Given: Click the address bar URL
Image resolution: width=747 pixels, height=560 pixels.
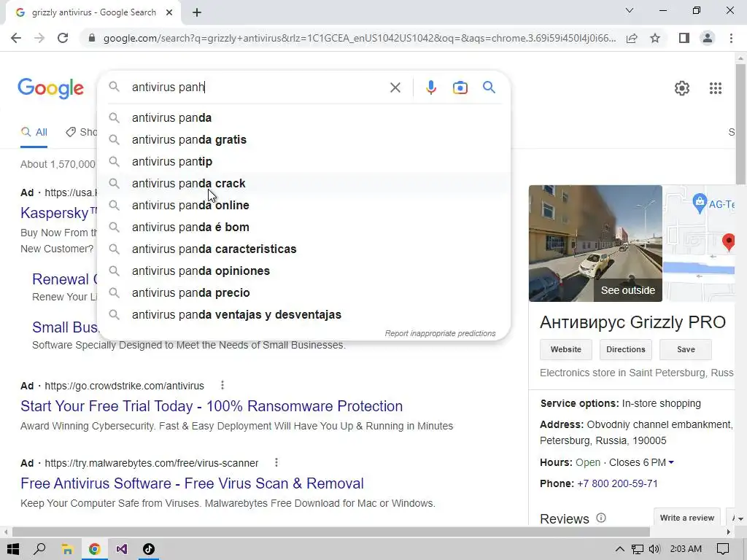Looking at the screenshot, I should (359, 38).
